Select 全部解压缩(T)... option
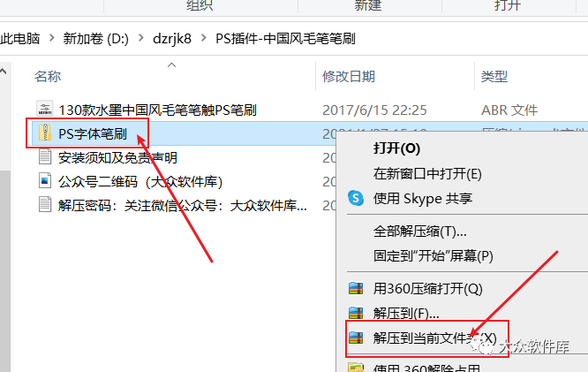 click(419, 232)
